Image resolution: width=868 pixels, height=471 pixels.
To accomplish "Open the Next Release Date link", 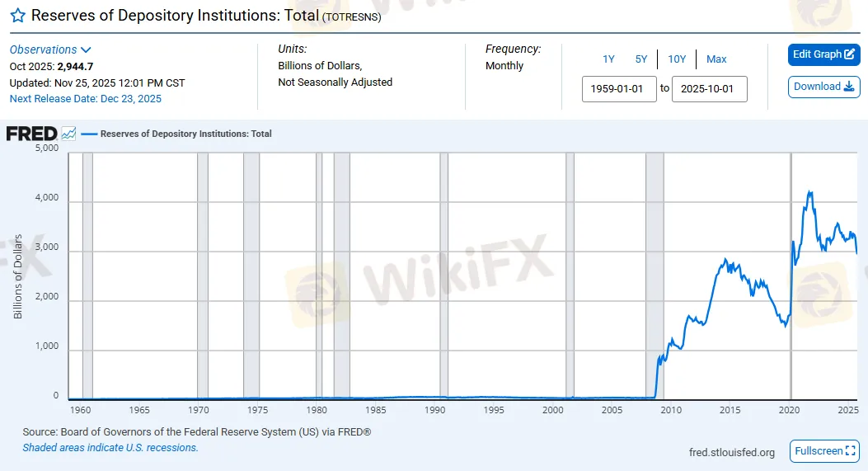I will pos(85,99).
